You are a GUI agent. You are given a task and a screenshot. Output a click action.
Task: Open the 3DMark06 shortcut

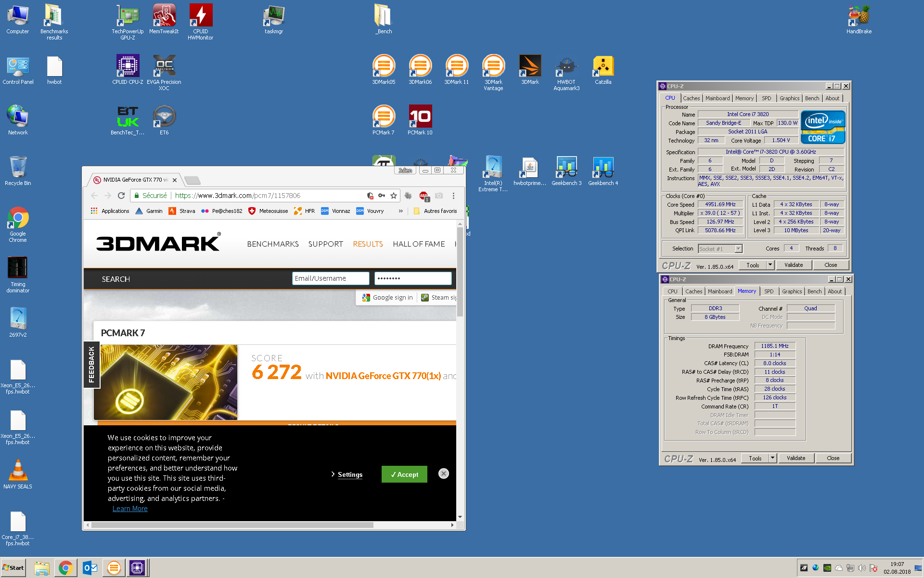[420, 69]
